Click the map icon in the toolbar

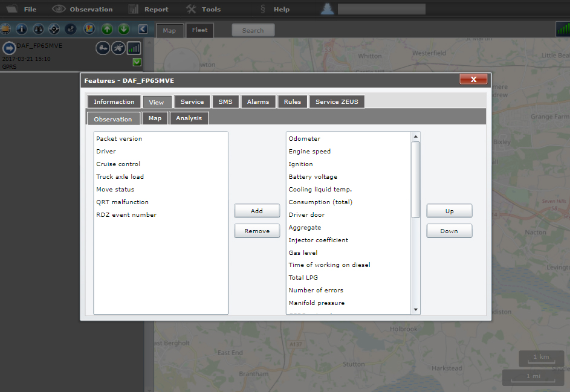point(88,29)
